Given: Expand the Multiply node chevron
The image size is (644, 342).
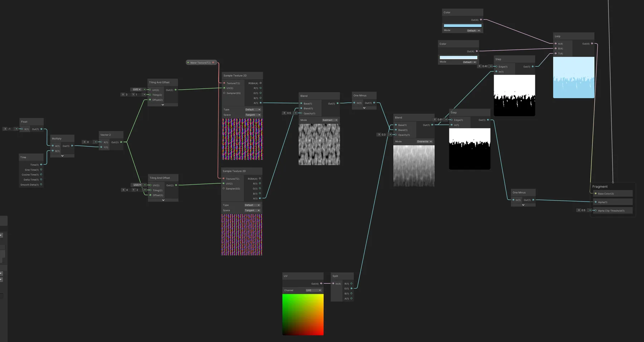Looking at the screenshot, I should 62,156.
